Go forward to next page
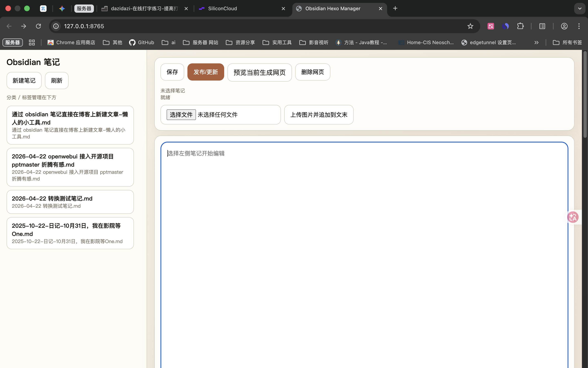The height and width of the screenshot is (368, 588). [23, 26]
